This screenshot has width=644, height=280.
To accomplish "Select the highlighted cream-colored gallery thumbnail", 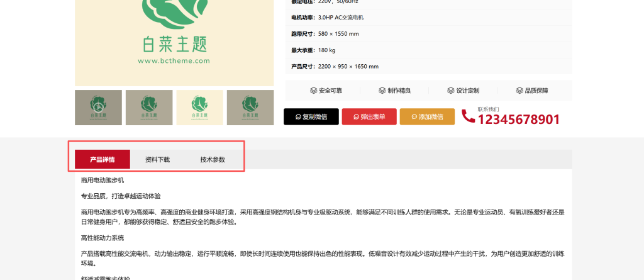I will [199, 108].
